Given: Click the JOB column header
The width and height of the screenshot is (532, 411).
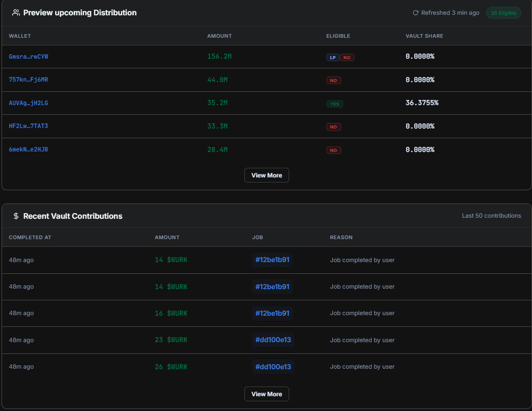Looking at the screenshot, I should (x=258, y=238).
